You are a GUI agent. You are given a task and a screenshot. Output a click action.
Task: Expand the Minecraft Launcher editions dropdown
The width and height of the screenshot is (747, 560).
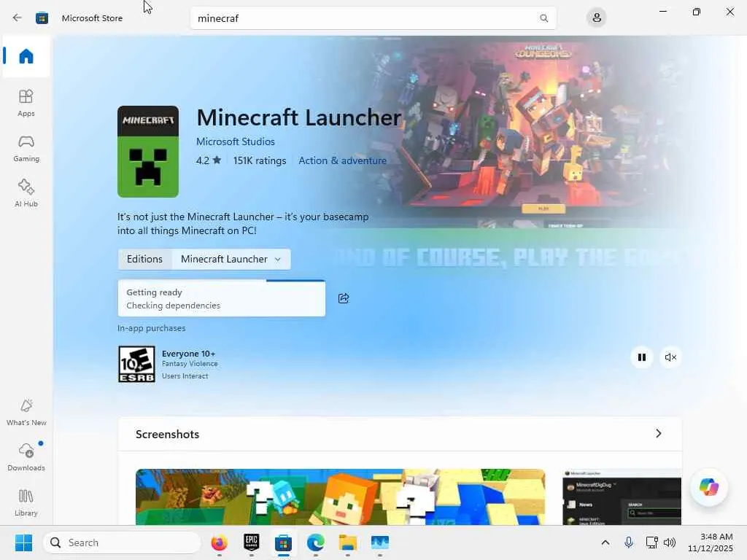(231, 259)
